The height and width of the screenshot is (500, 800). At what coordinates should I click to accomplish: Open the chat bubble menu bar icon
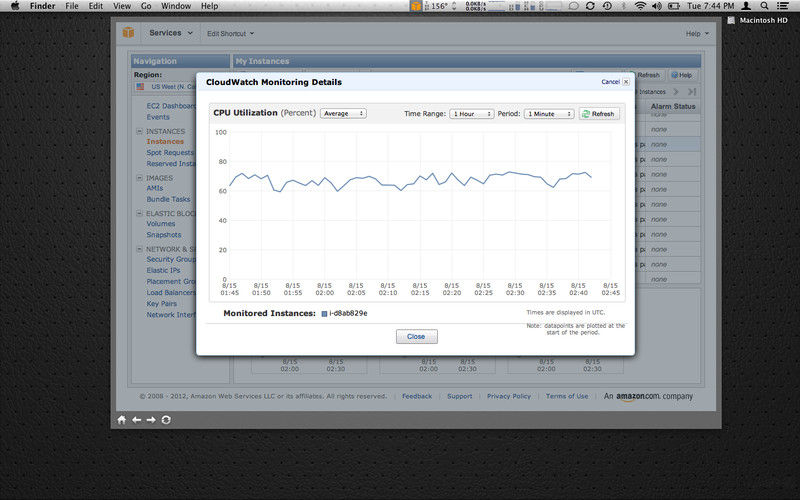(573, 6)
